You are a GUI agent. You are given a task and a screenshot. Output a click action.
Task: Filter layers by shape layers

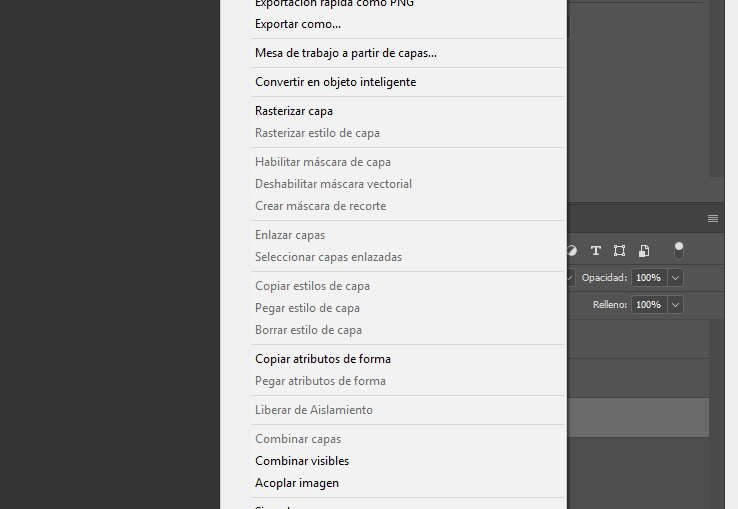620,250
